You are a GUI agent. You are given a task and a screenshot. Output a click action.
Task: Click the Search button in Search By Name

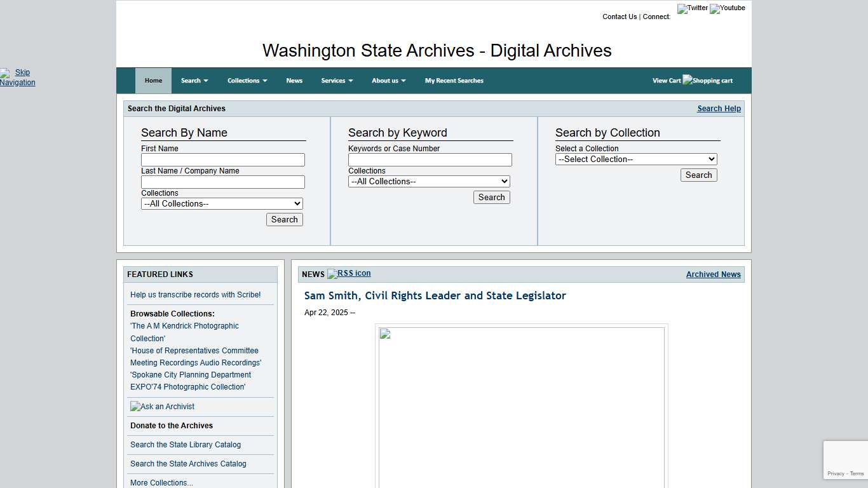coord(284,219)
